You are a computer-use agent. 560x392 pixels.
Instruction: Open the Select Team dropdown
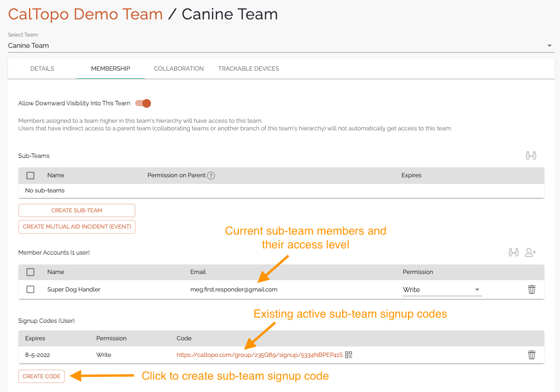point(280,46)
